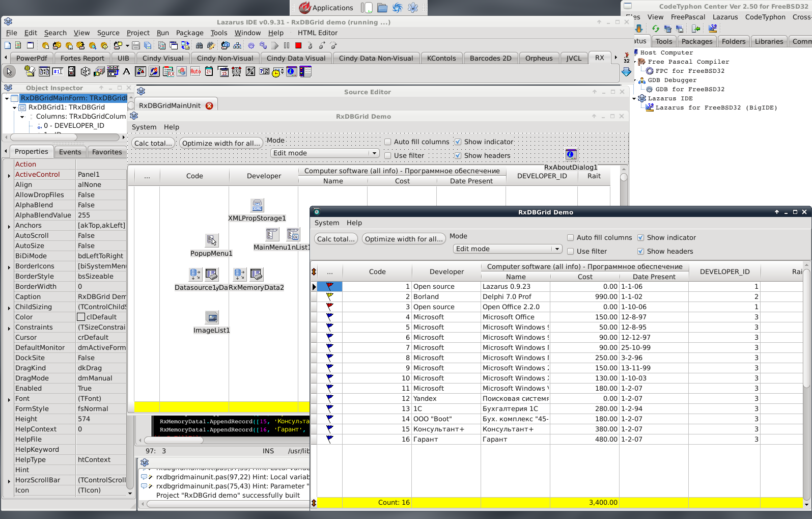Select the currency $1 edit component in palette
Screen dimensions: 812x519
click(x=58, y=72)
